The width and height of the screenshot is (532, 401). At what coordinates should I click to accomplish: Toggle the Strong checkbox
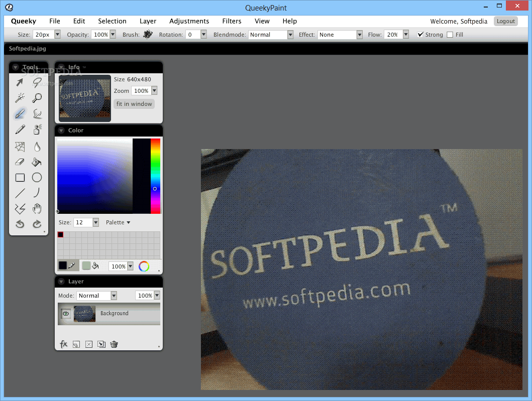pyautogui.click(x=420, y=35)
